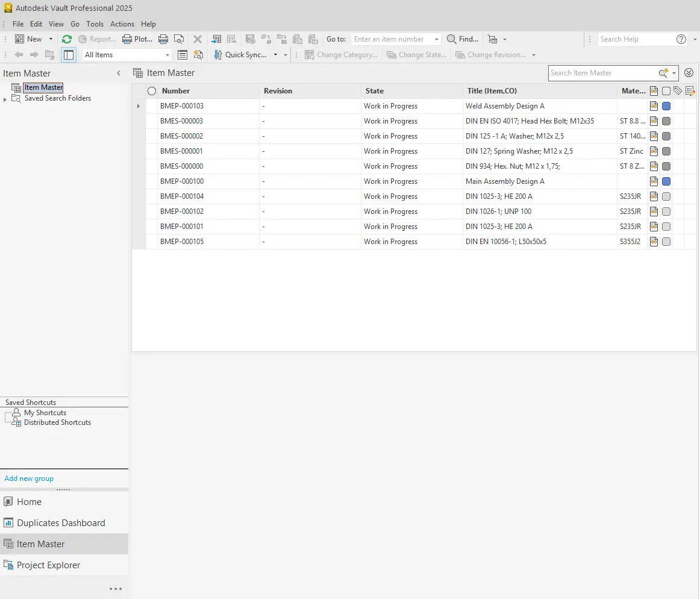Open the Tools menu

(95, 24)
